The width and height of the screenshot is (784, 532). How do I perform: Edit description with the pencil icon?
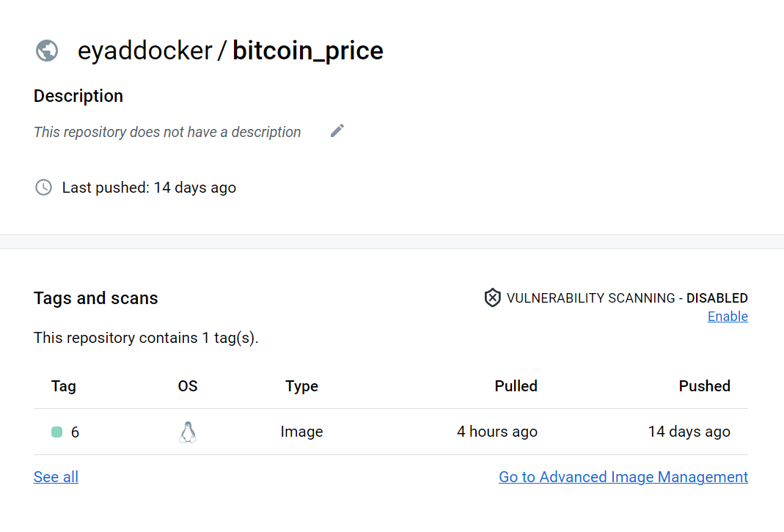pyautogui.click(x=337, y=130)
